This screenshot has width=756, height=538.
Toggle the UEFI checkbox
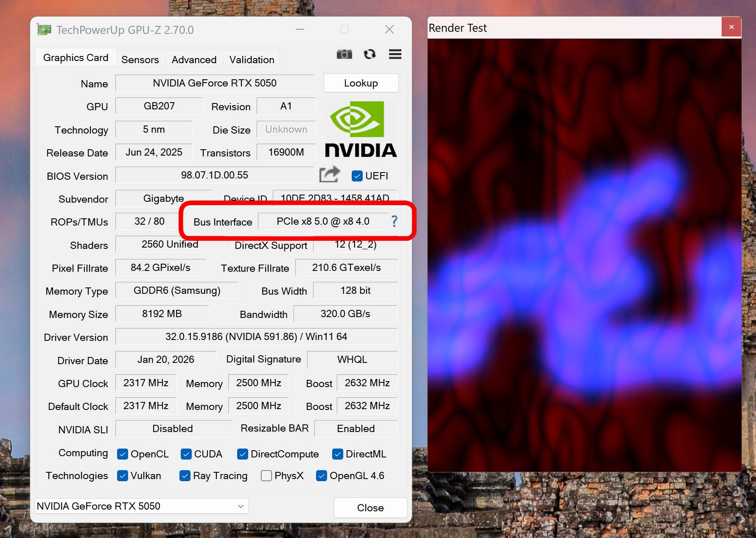357,176
